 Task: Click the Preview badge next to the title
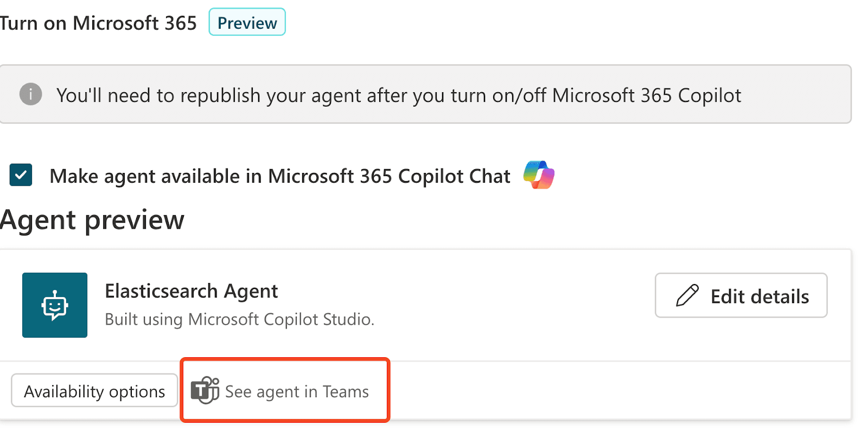(x=247, y=23)
